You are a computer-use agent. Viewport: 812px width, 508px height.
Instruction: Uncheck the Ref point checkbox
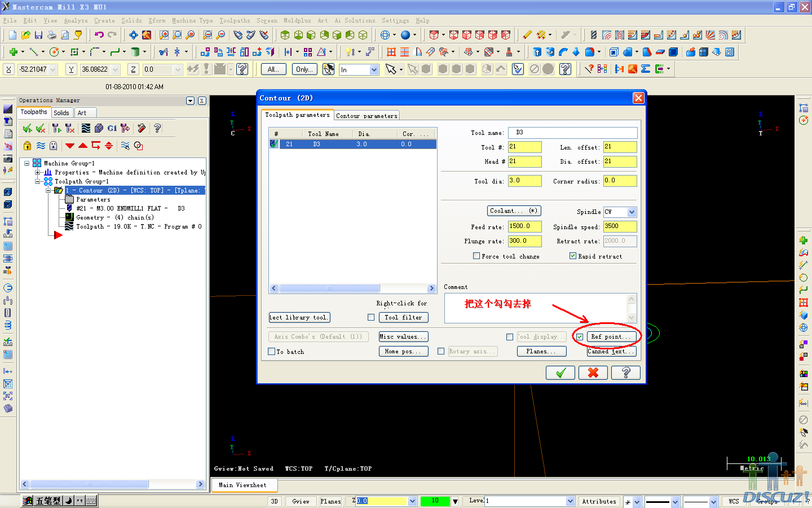[x=580, y=337]
